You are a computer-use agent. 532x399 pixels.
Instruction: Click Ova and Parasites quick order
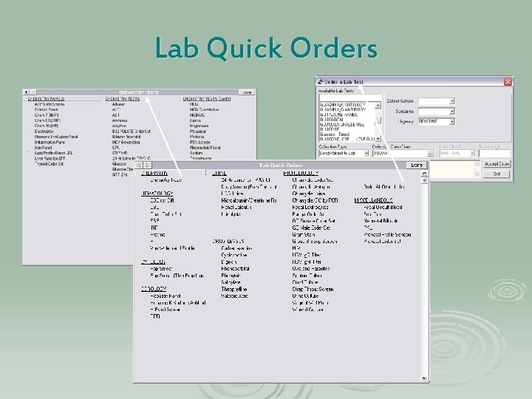click(310, 269)
